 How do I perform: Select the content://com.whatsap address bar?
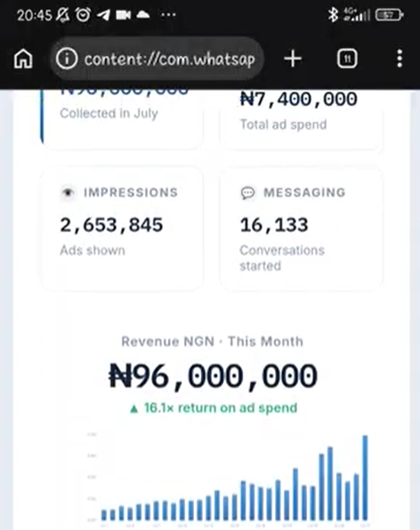(157, 59)
